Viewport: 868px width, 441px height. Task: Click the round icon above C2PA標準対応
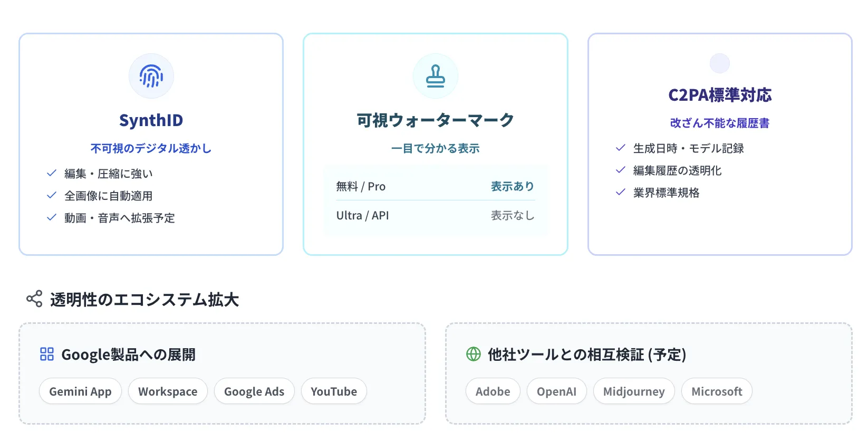point(720,63)
